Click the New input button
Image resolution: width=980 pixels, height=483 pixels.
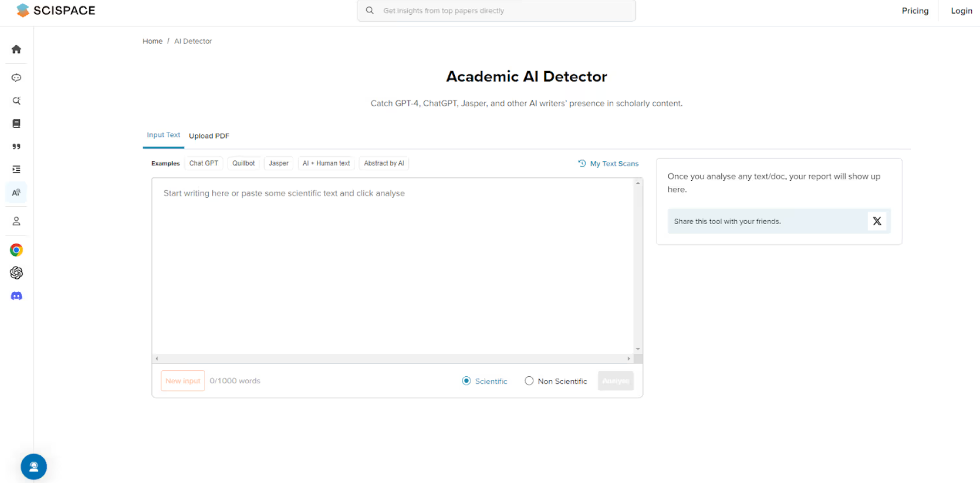coord(183,381)
